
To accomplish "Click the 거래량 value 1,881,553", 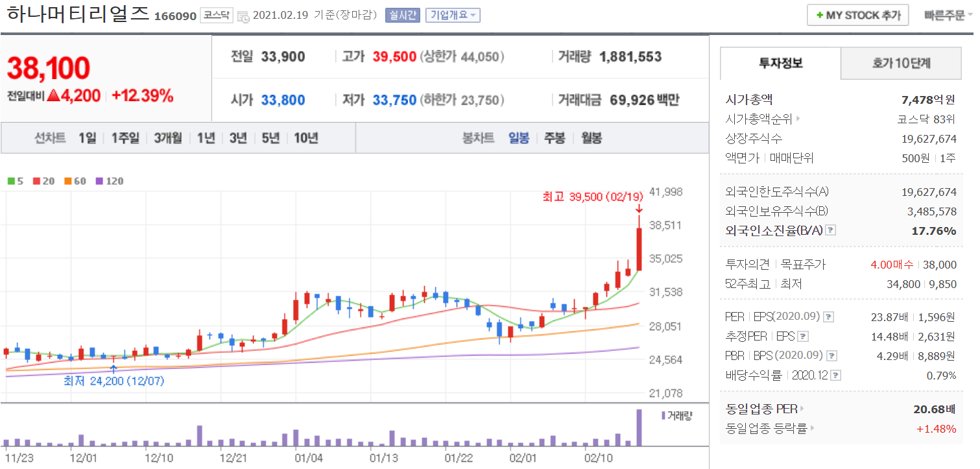I will [631, 57].
